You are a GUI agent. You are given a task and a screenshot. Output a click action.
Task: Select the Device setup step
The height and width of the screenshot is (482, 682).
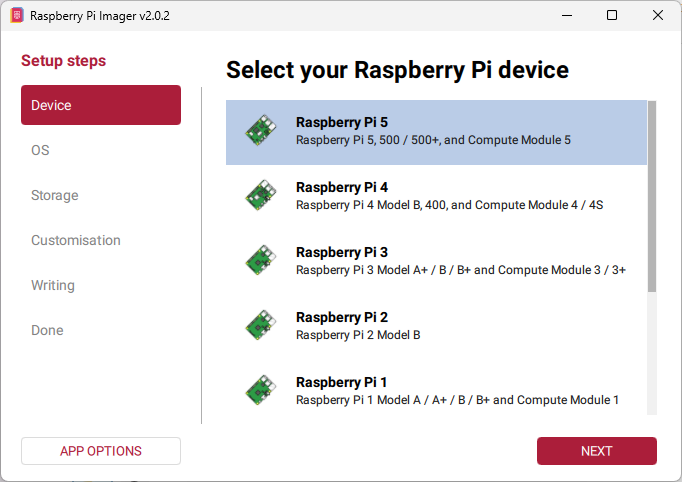pyautogui.click(x=101, y=105)
